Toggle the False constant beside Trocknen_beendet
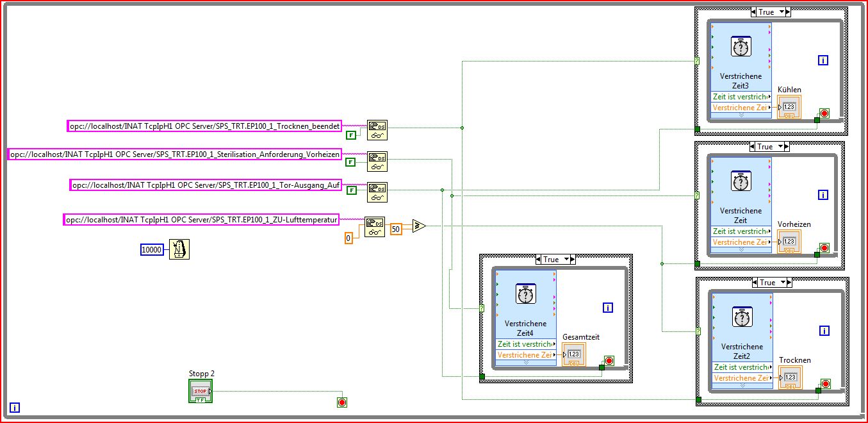 351,135
